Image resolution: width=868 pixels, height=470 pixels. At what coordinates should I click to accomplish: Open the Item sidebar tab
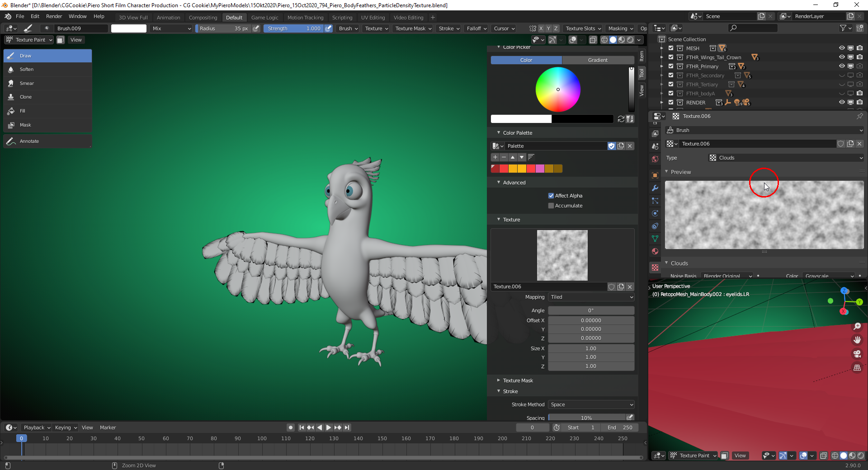[x=642, y=56]
